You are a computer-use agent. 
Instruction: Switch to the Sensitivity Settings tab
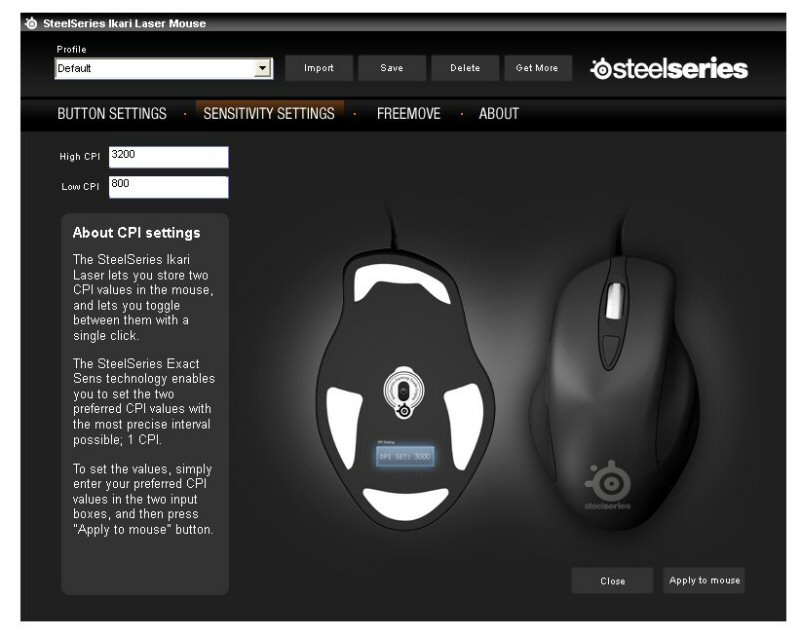(269, 113)
